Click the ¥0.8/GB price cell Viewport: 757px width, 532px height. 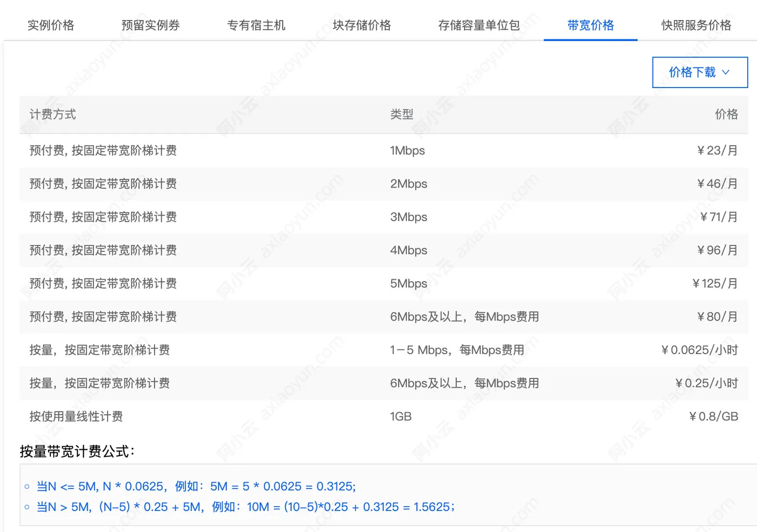click(x=713, y=417)
